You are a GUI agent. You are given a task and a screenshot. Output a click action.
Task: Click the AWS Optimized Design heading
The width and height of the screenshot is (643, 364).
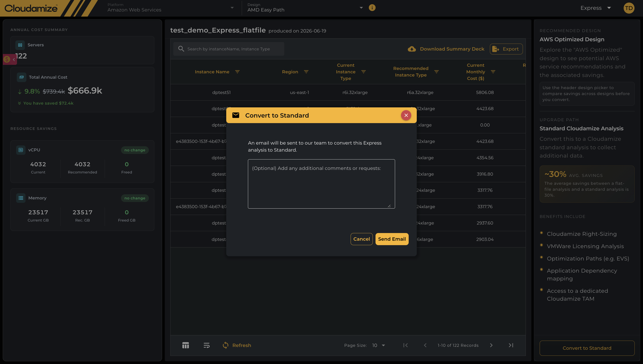[572, 39]
